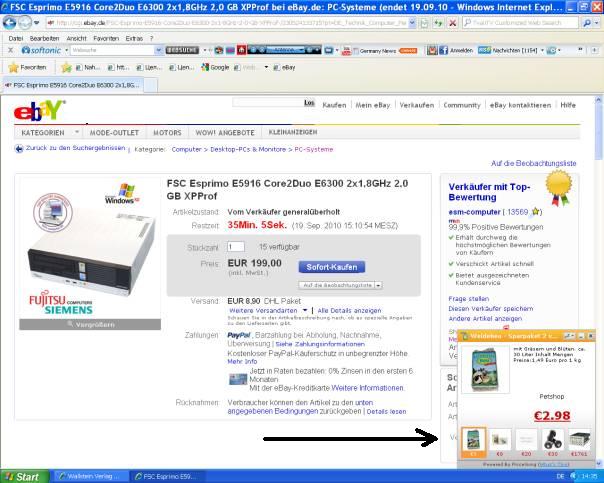Viewport: 604px width, 483px height.
Task: Click the refresh page icon
Action: [x=438, y=23]
